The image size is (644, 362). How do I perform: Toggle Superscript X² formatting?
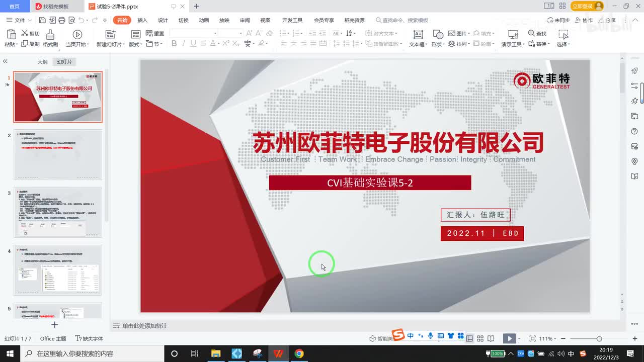click(226, 44)
